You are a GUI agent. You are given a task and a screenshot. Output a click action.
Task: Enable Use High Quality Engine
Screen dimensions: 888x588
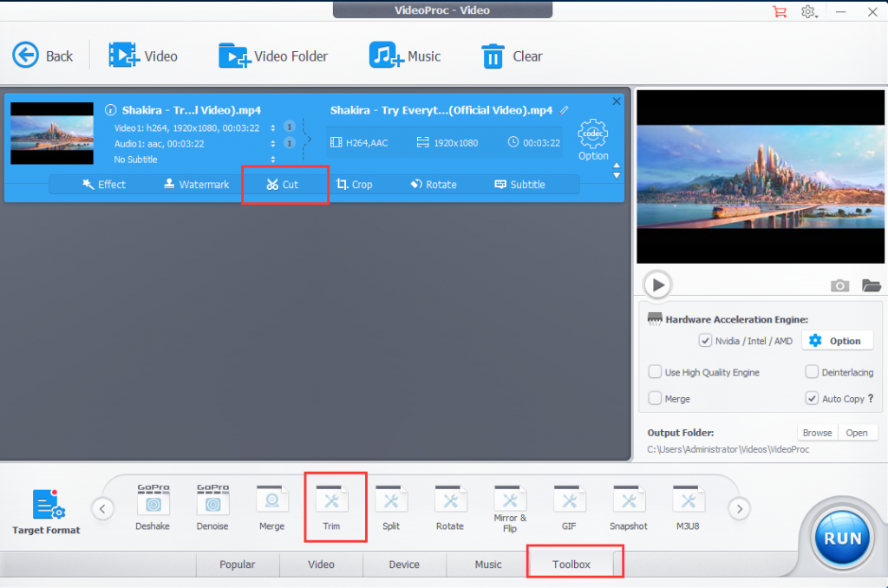655,371
